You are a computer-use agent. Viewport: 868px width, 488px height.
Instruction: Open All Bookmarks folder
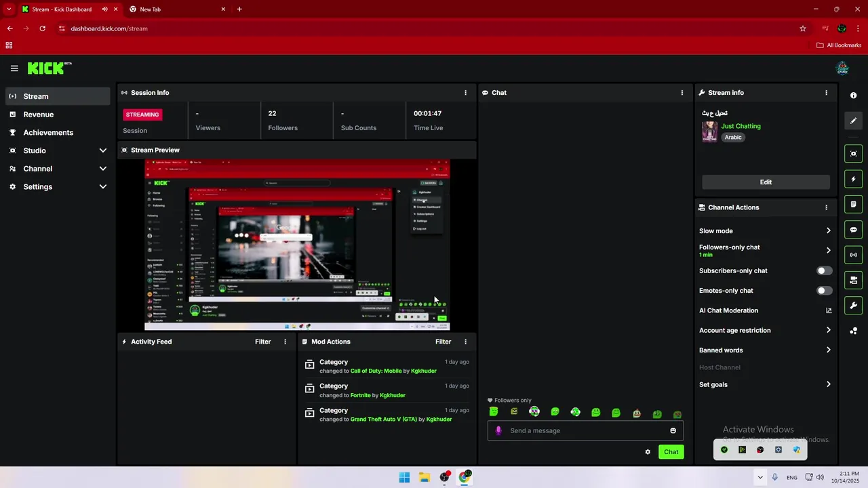click(x=839, y=45)
